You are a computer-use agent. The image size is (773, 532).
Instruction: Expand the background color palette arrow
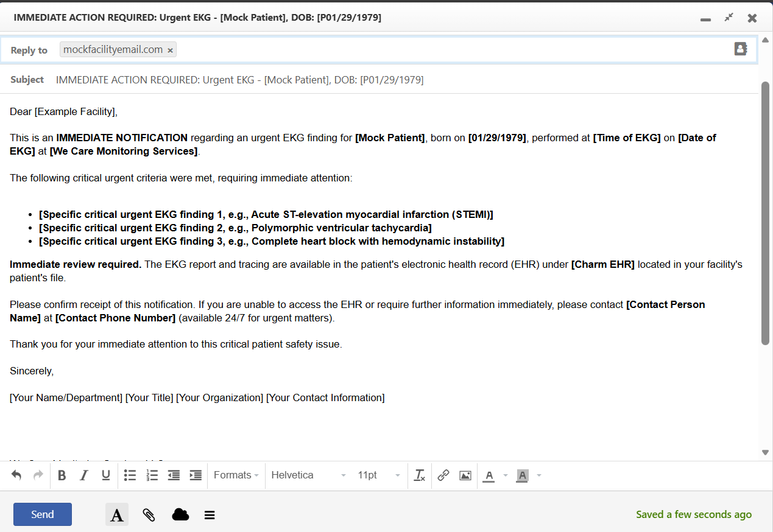[539, 475]
